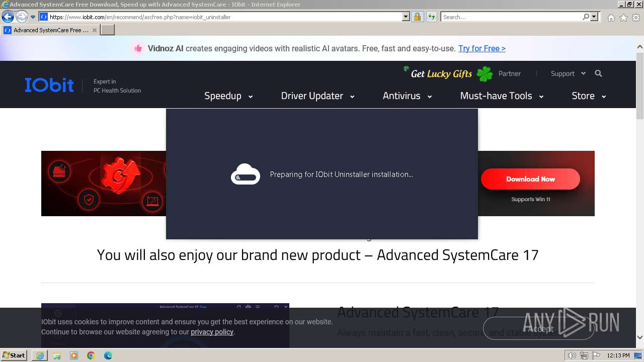Viewport: 644px width, 362px height.
Task: Click the page scrollbar down arrow
Action: point(640,337)
